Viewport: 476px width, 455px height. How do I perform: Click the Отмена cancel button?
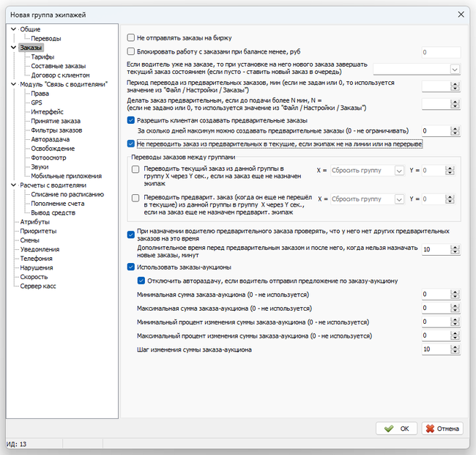442,429
